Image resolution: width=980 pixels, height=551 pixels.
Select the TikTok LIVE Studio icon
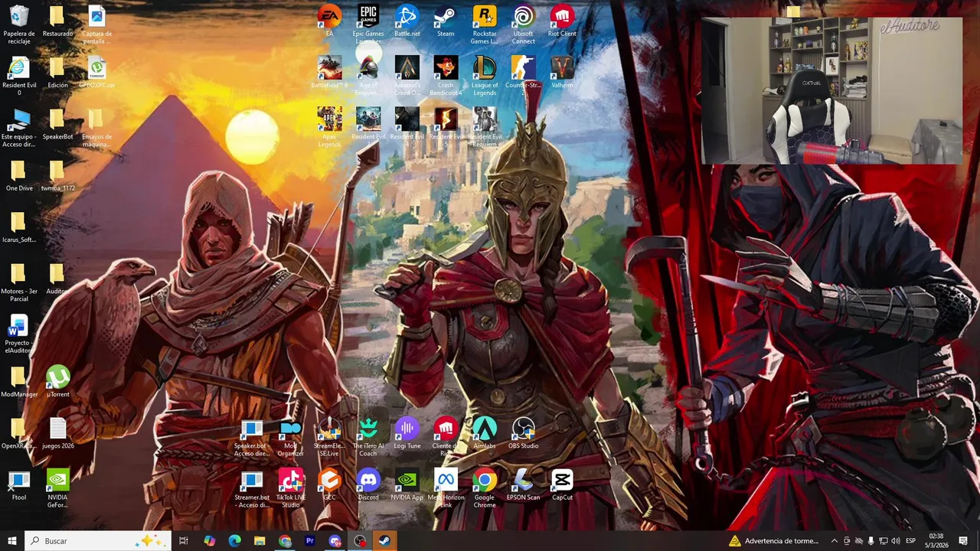290,488
